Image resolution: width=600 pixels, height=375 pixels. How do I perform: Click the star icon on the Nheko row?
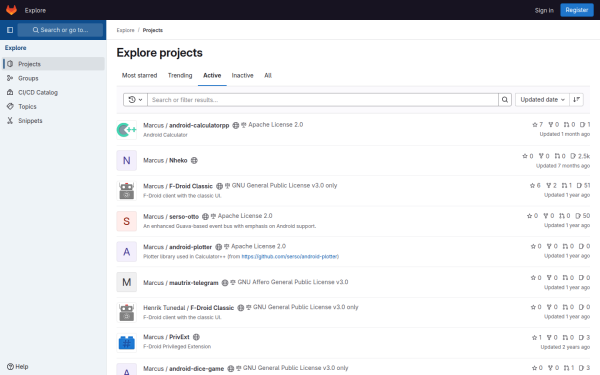[525, 156]
